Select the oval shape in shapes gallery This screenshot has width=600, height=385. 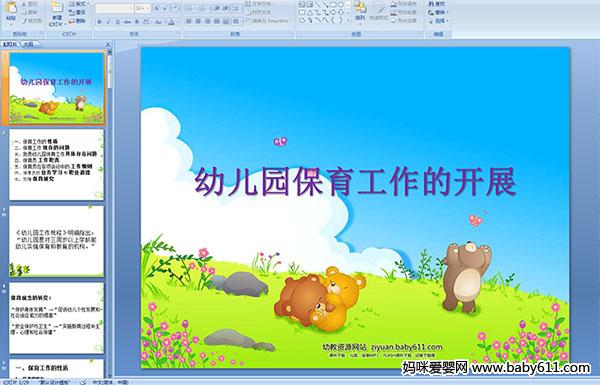(341, 5)
